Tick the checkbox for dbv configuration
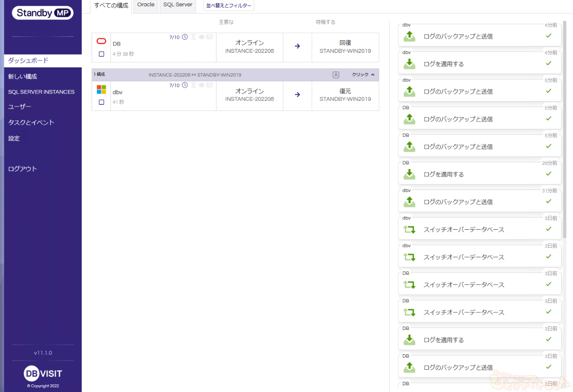Screen dimensions: 573x392 (101, 102)
